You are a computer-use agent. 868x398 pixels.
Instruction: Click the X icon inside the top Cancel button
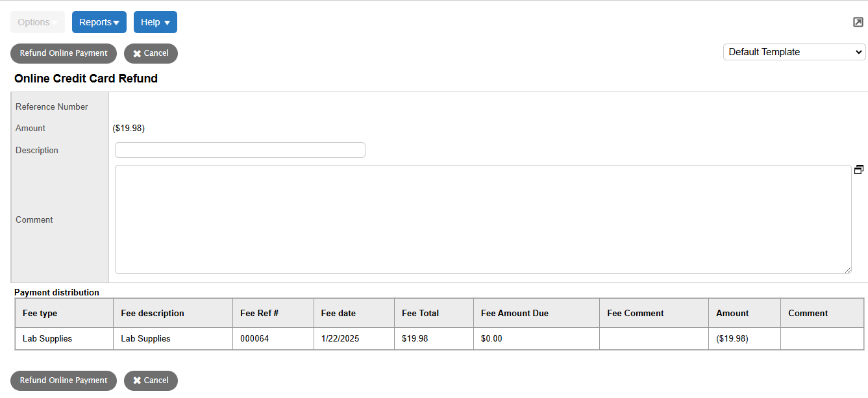pos(138,53)
